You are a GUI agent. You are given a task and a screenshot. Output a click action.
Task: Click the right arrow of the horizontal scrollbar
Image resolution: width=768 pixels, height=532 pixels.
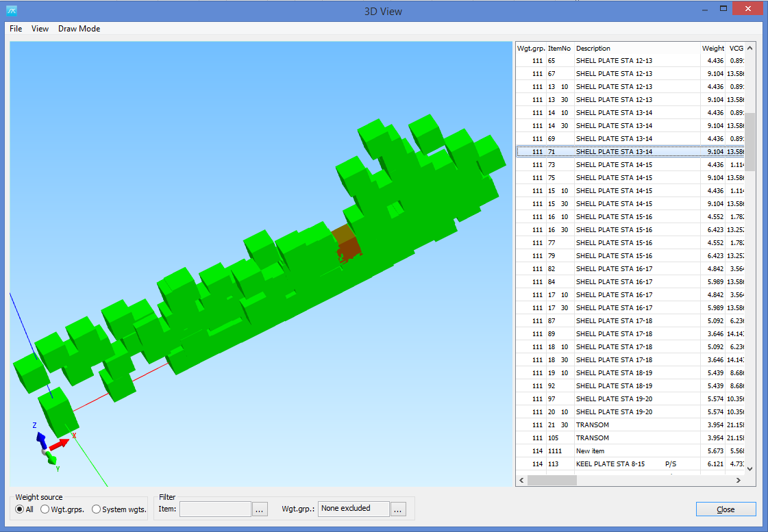pos(737,481)
